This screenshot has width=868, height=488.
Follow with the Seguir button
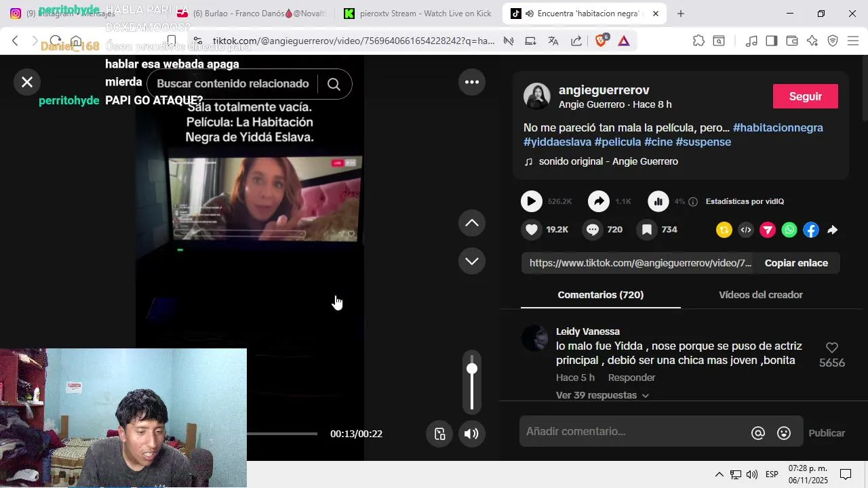[x=806, y=96]
